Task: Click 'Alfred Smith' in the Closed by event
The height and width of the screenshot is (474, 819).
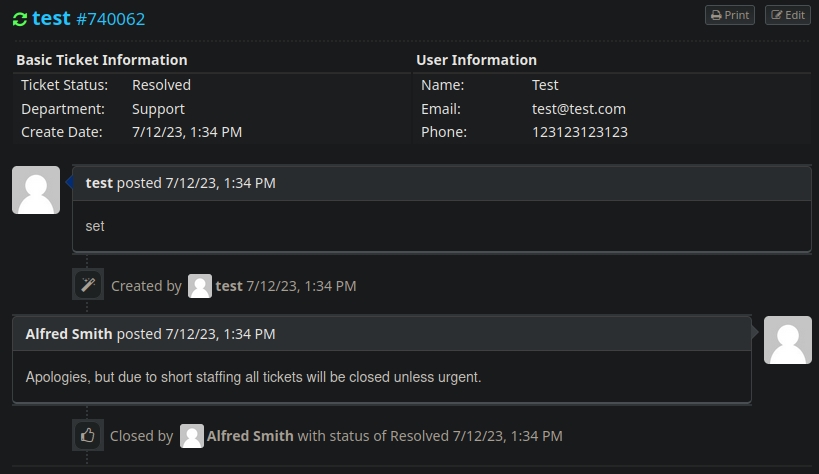Action: point(250,436)
